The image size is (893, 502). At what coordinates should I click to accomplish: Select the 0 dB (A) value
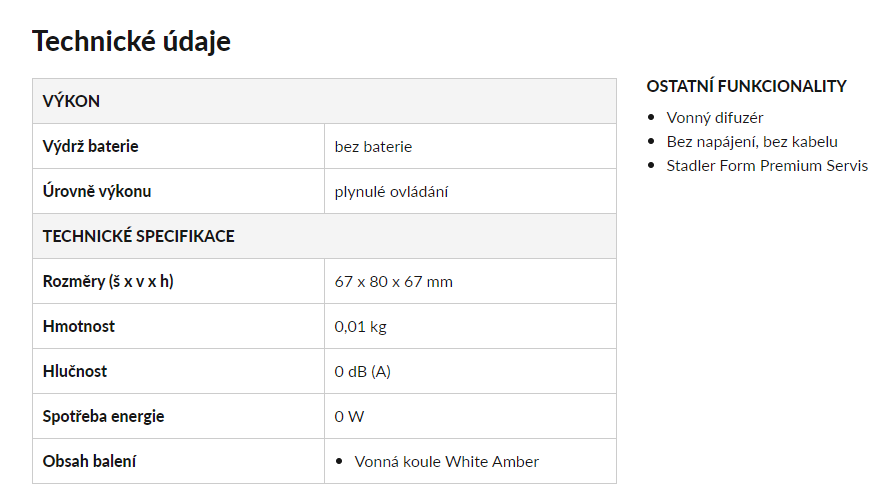click(x=362, y=372)
